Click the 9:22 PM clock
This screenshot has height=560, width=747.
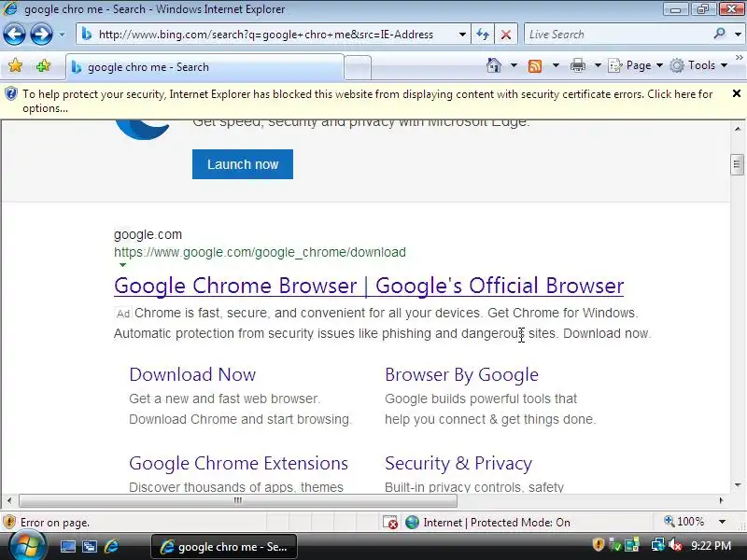(x=711, y=546)
